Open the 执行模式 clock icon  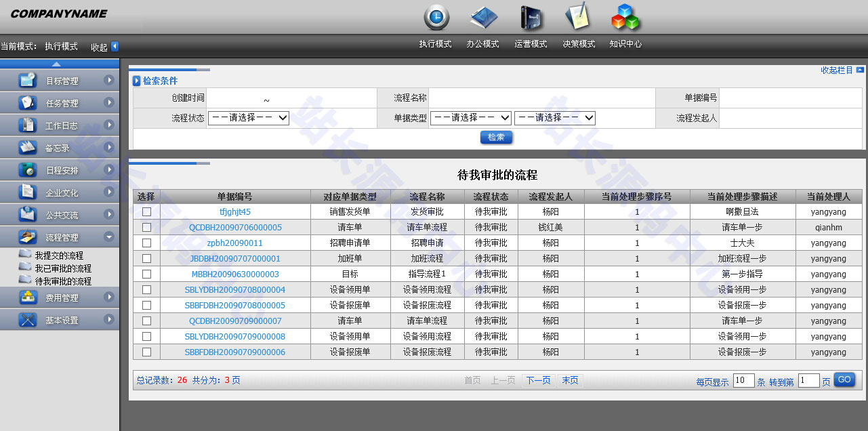tap(436, 18)
